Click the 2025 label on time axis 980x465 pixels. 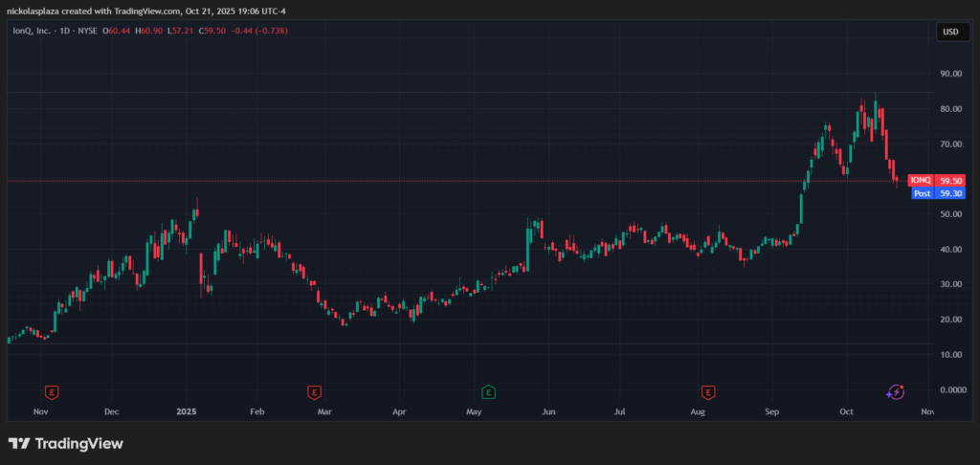coord(186,411)
